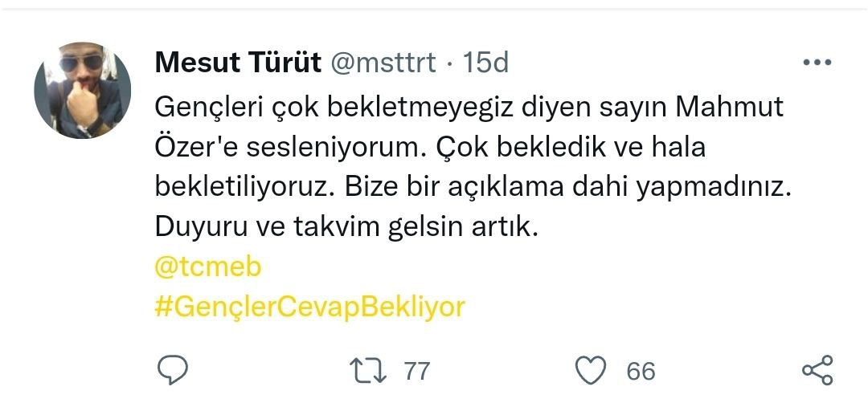Image resolution: width=868 pixels, height=411 pixels.
Task: Click the like count 66
Action: (641, 371)
